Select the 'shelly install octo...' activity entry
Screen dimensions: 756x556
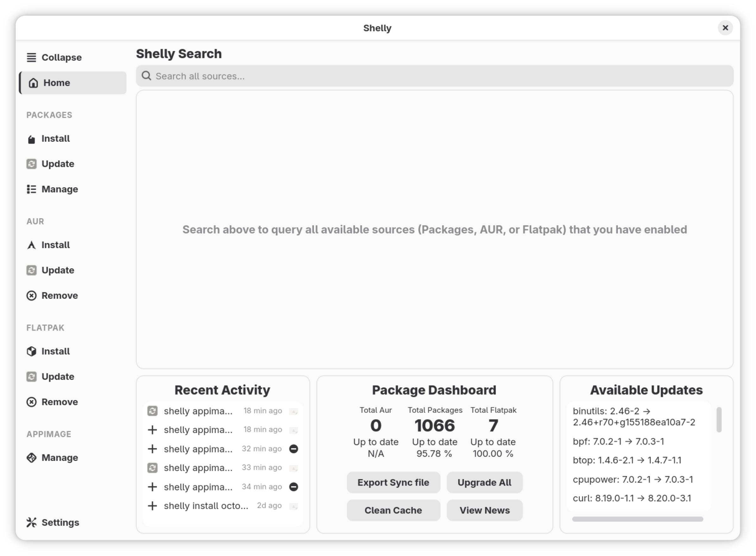[x=223, y=506]
